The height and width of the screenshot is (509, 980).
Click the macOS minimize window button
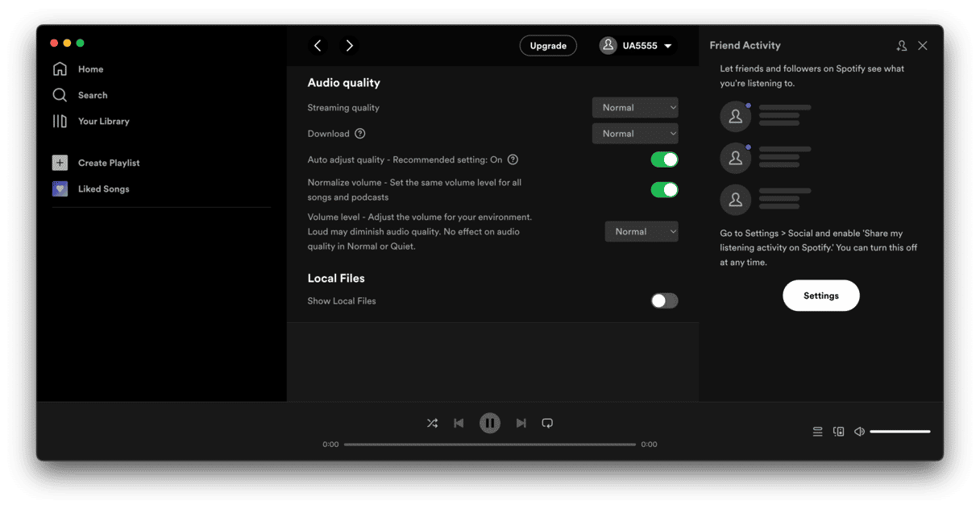[67, 43]
